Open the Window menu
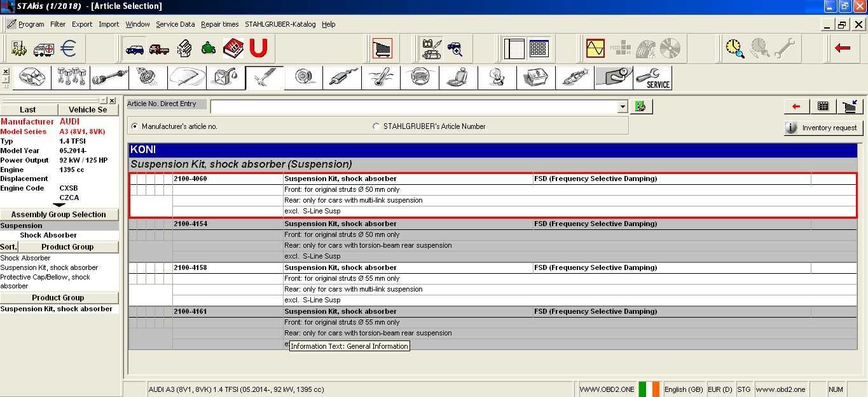This screenshot has width=868, height=397. click(137, 24)
